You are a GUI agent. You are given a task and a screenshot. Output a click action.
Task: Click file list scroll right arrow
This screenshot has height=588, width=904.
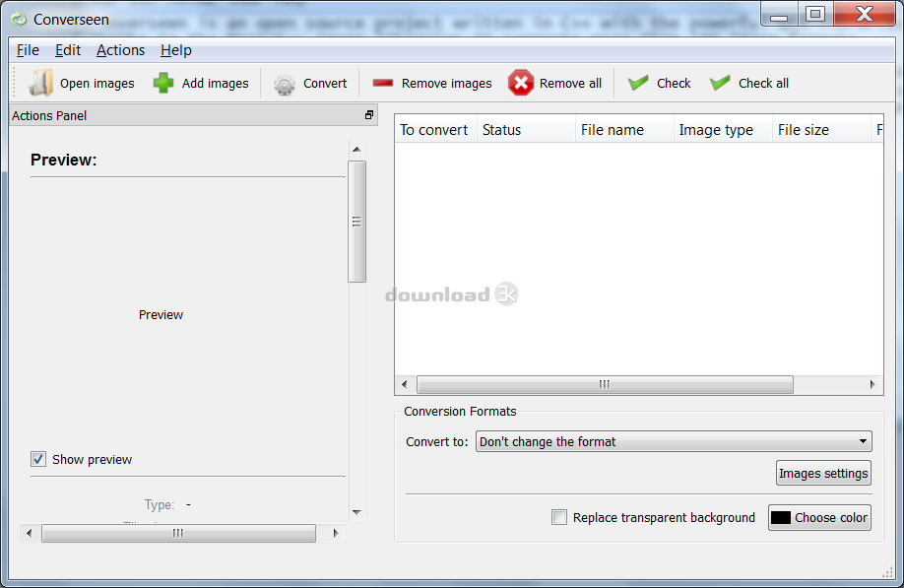872,384
